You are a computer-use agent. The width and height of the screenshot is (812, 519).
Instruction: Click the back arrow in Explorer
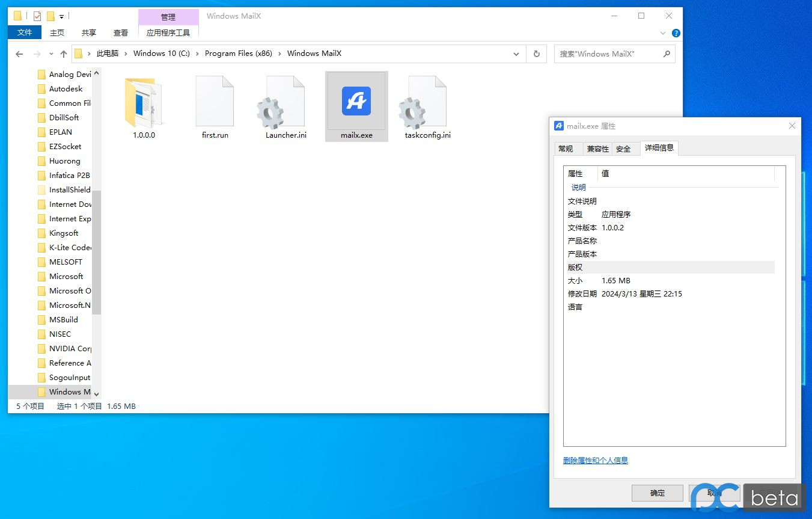click(19, 54)
